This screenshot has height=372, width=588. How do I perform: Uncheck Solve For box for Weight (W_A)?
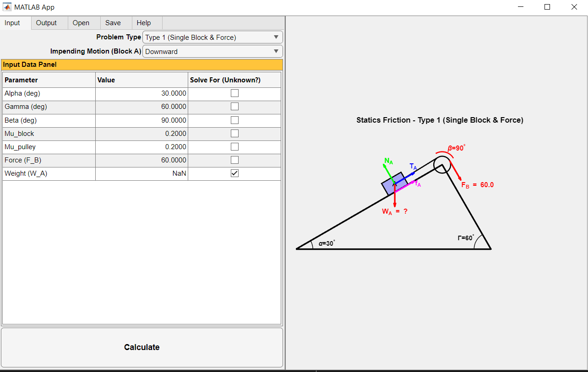pos(234,173)
